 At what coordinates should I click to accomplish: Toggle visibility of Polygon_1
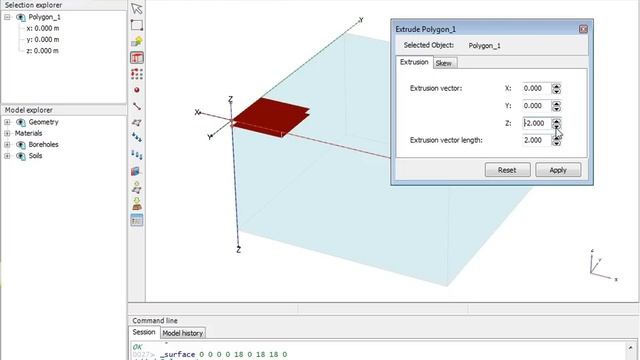tap(20, 17)
